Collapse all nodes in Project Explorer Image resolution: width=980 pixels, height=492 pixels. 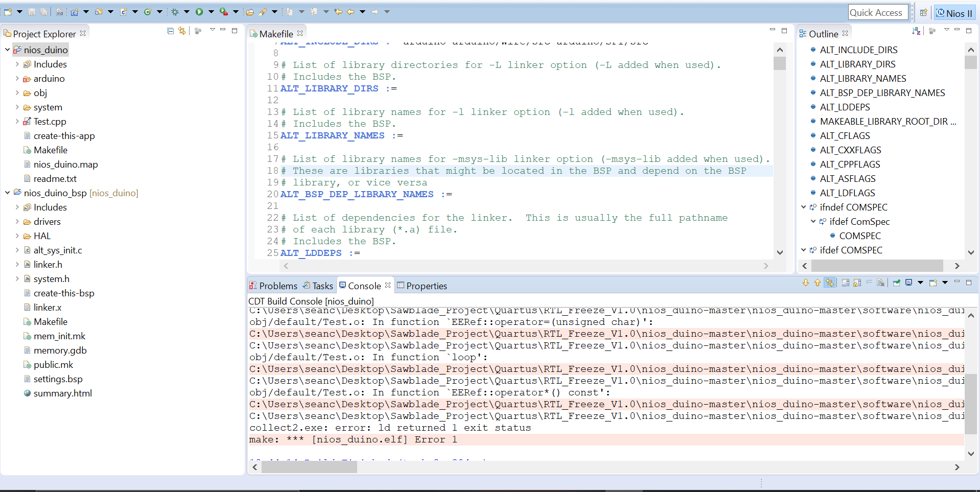coord(170,31)
